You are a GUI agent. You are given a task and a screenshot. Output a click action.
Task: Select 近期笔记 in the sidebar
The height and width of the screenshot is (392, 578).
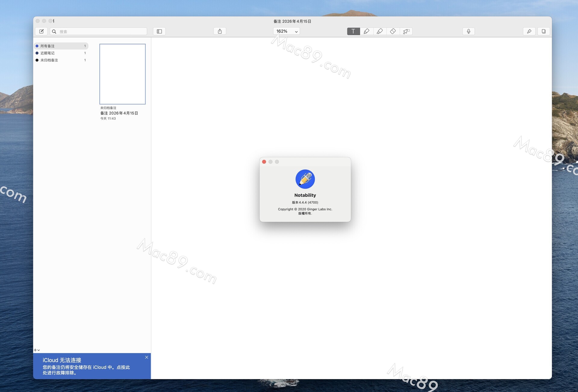48,53
